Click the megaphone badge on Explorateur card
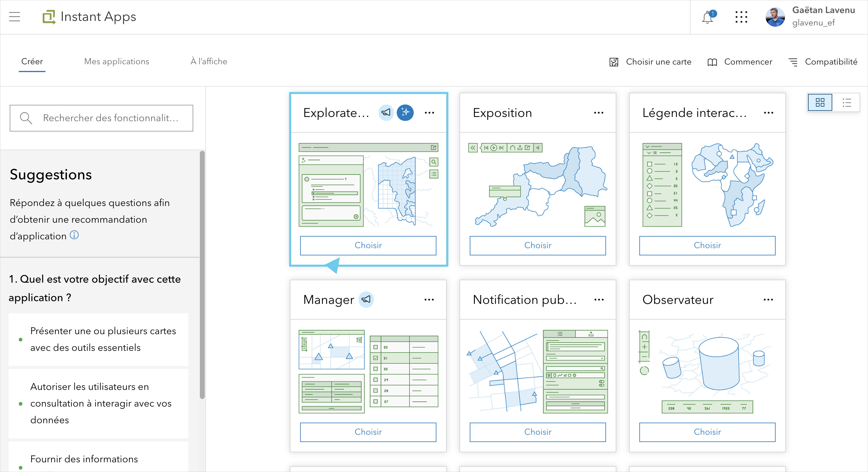Viewport: 868px width, 472px height. [x=386, y=113]
